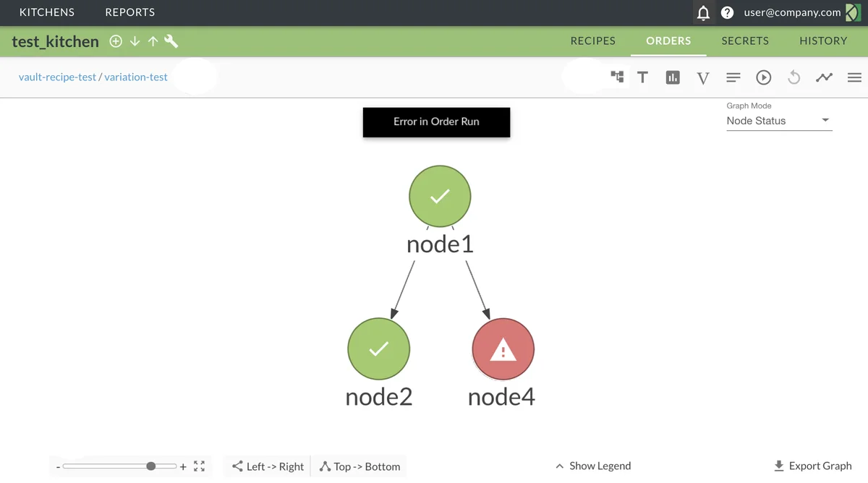Viewport: 868px width, 483px height.
Task: Click the zoom slider handle
Action: coord(151,466)
